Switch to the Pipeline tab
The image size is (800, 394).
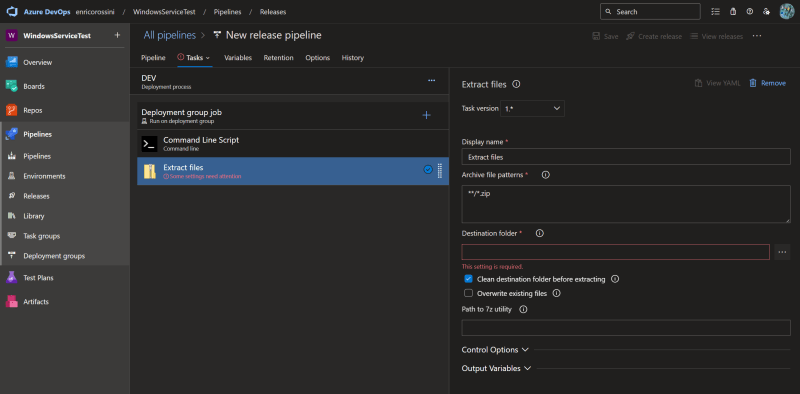coord(153,58)
